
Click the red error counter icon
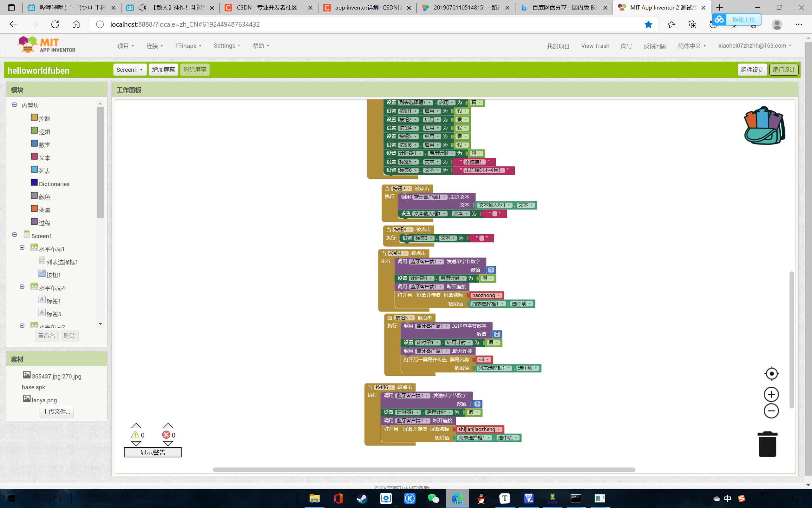coord(166,435)
